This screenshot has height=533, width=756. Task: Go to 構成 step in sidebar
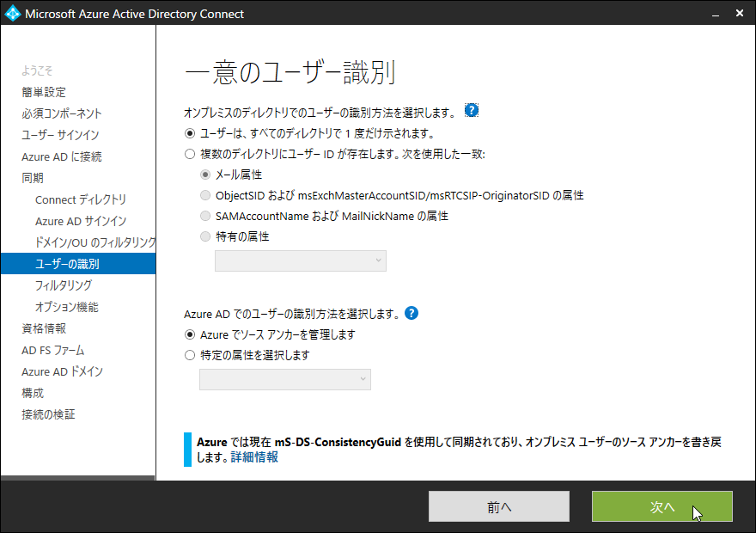(33, 393)
